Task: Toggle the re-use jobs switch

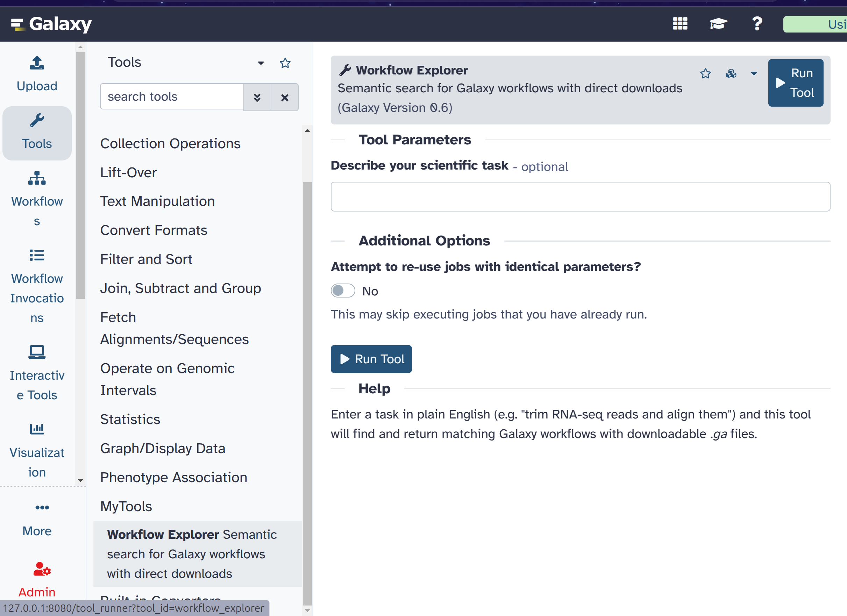Action: click(x=342, y=291)
